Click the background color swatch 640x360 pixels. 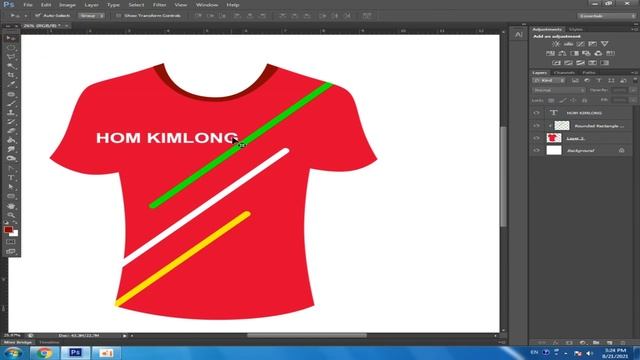coord(14,233)
